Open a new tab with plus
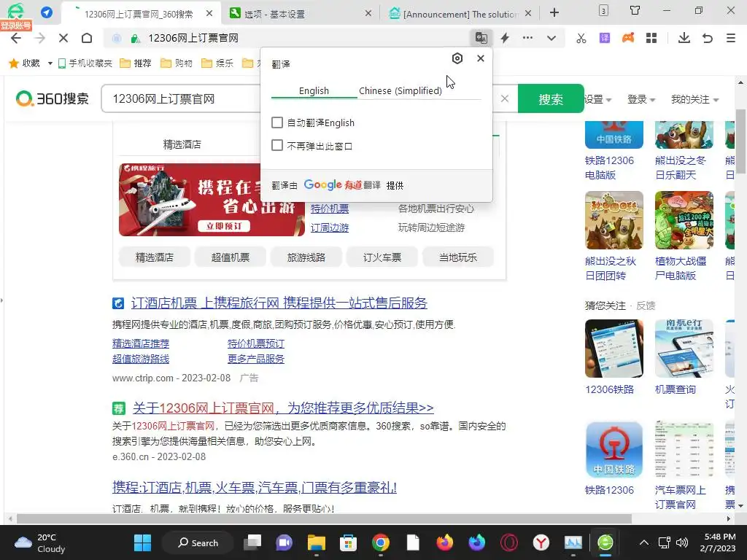This screenshot has height=560, width=747. [x=554, y=13]
